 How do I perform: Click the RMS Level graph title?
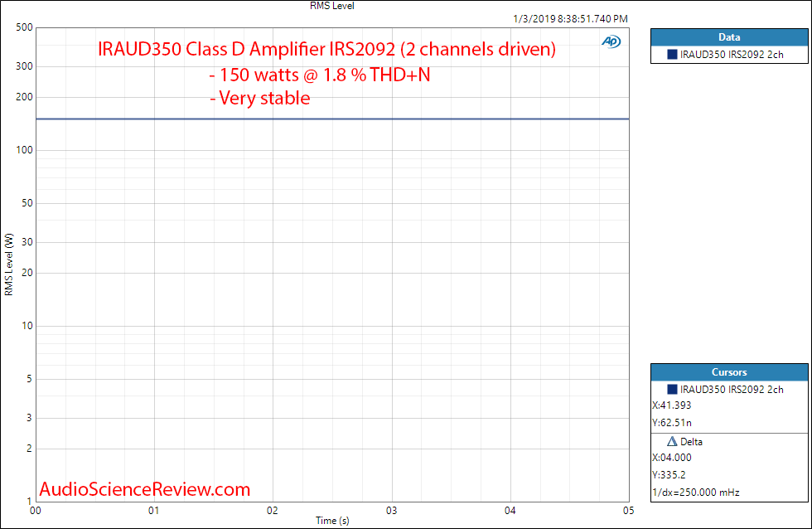point(332,6)
